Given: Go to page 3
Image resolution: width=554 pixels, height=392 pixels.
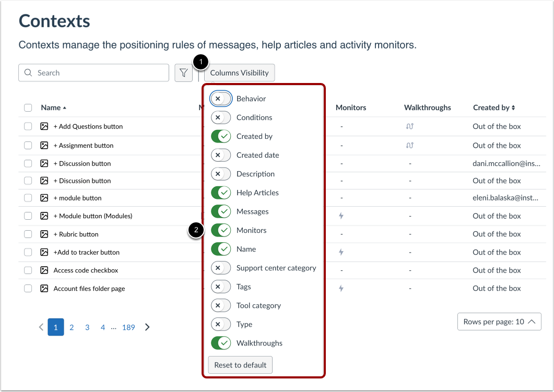Looking at the screenshot, I should click(x=87, y=327).
